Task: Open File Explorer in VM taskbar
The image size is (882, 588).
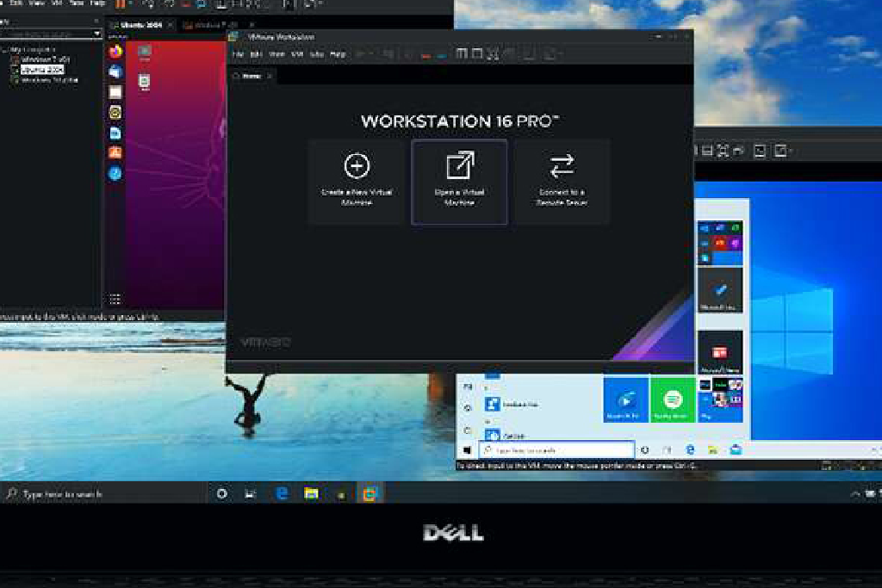Action: click(x=712, y=450)
